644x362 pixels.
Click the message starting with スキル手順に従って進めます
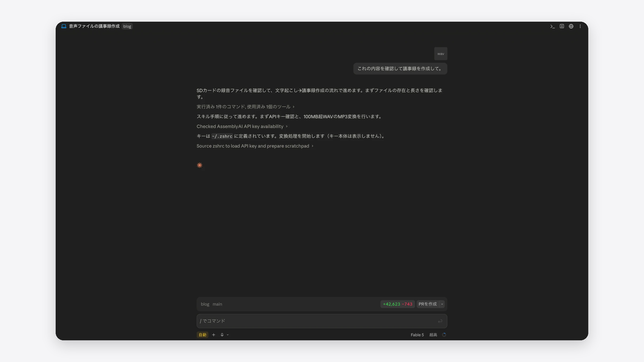290,117
